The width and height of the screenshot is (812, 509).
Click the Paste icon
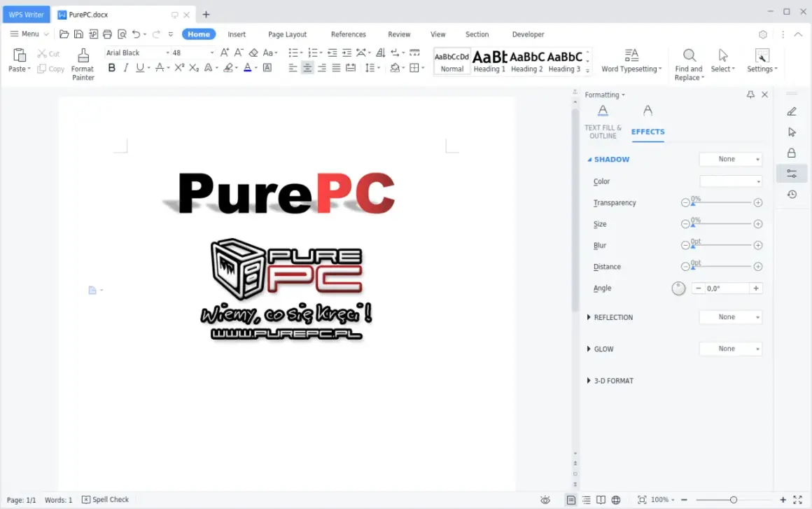[x=20, y=55]
